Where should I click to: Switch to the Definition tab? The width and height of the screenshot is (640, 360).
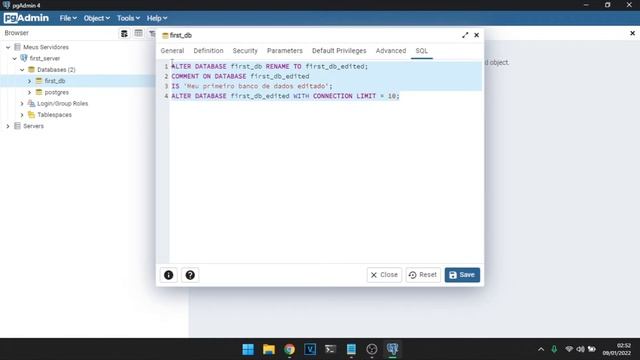pos(208,51)
